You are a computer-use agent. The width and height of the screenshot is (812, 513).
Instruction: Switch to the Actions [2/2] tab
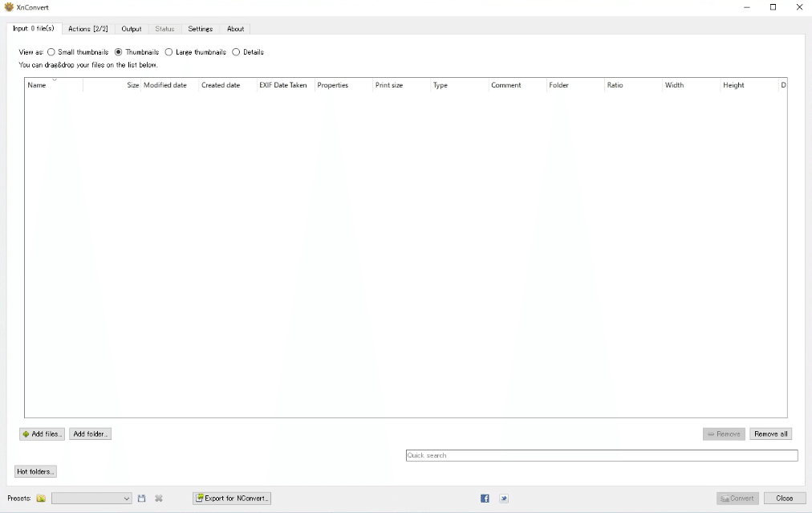[x=88, y=29]
